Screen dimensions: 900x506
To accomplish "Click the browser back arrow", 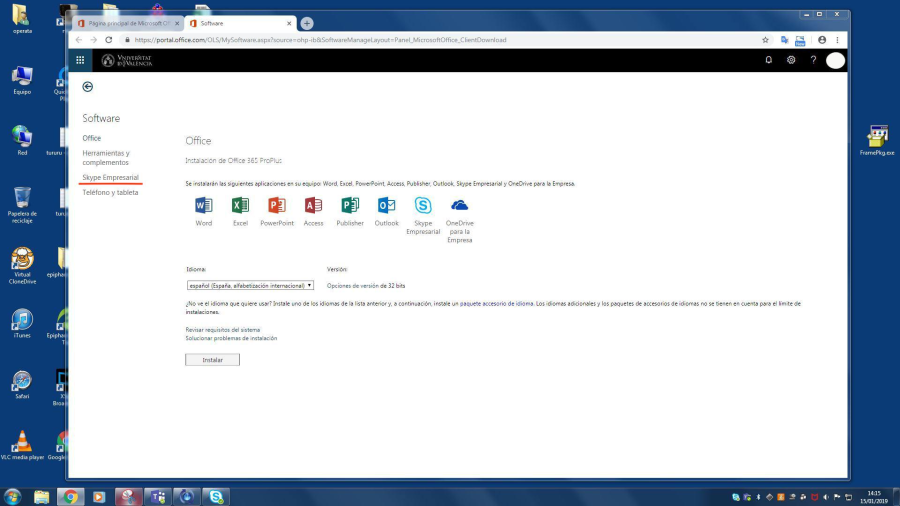I will (x=79, y=40).
